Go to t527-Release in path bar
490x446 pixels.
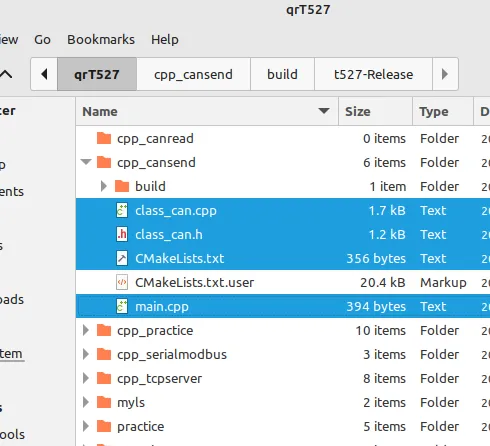pos(373,74)
